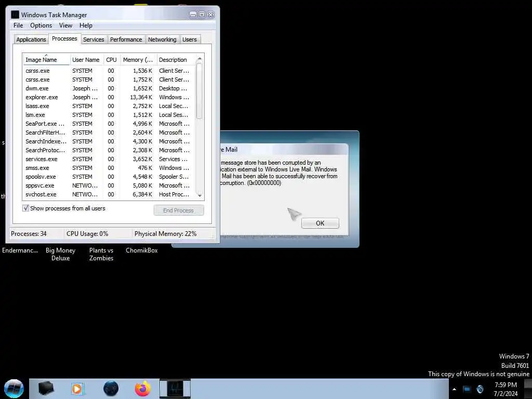532x399 pixels.
Task: Sort by Image Name column header
Action: click(x=46, y=60)
